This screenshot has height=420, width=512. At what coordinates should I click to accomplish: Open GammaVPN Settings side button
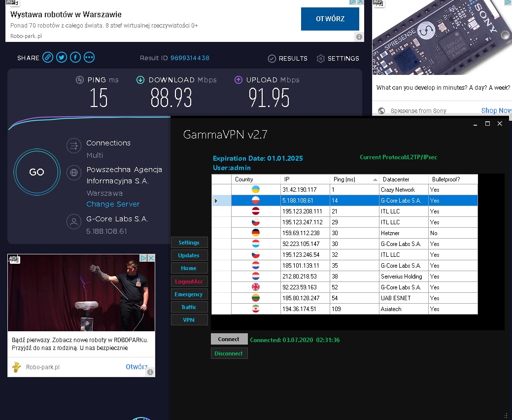point(189,243)
